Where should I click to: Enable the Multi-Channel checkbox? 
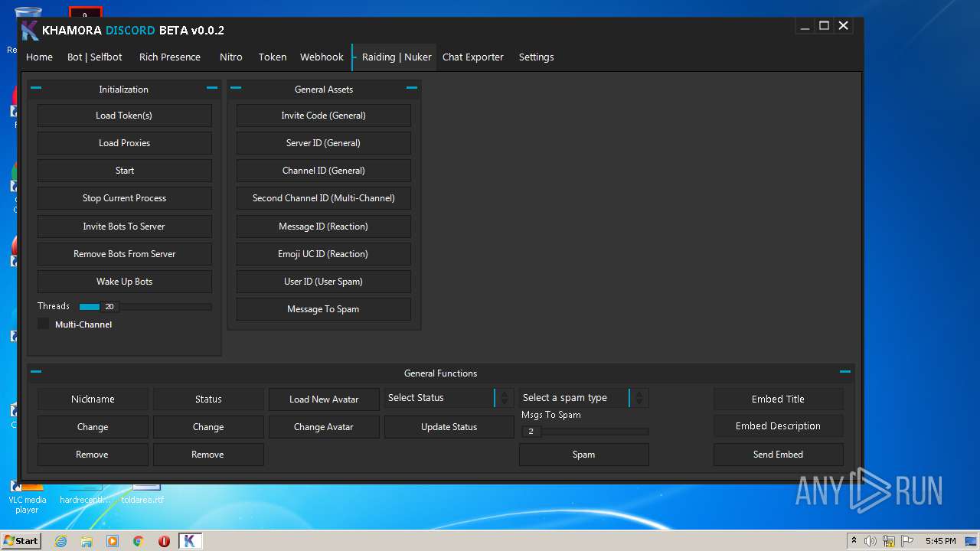tap(43, 324)
